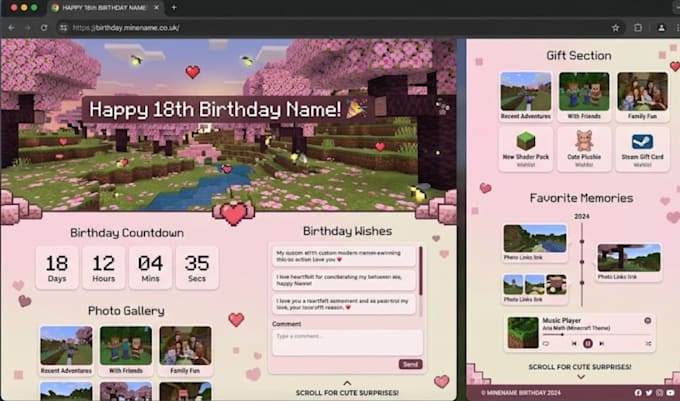The image size is (680, 401).
Task: Click the down chevron in right panel
Action: (x=581, y=377)
